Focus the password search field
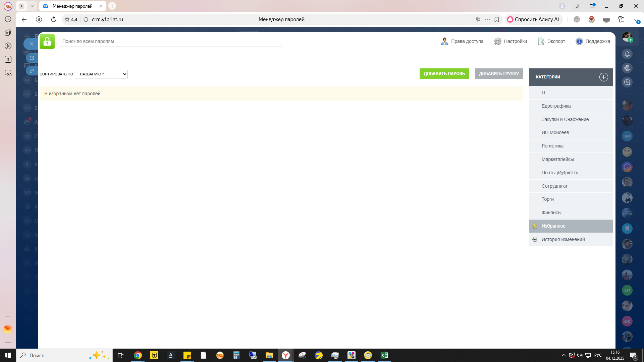This screenshot has height=362, width=644. tap(170, 41)
